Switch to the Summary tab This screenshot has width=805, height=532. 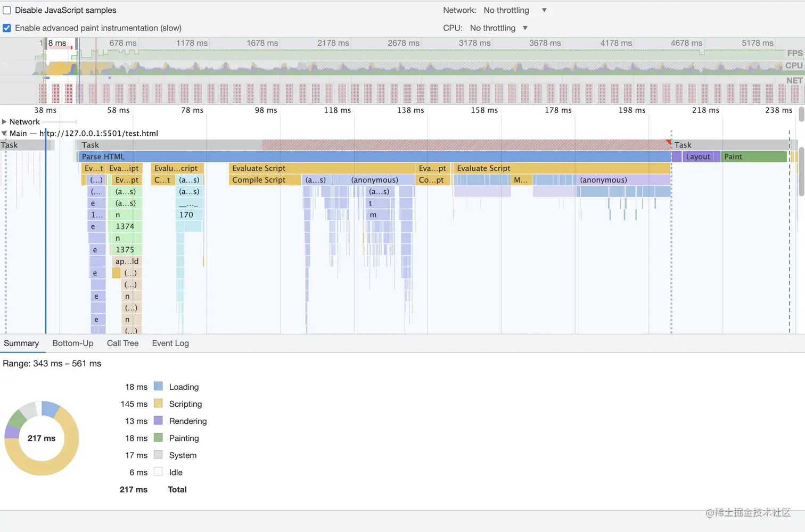point(21,343)
